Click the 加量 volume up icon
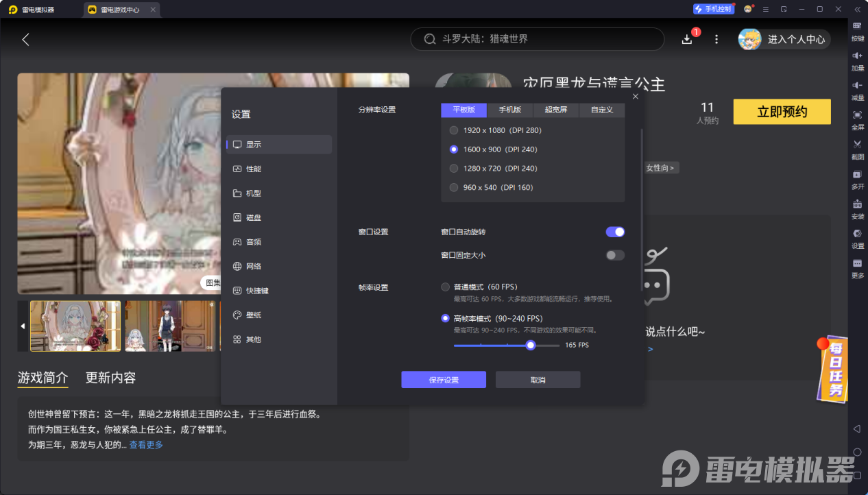The width and height of the screenshot is (868, 495). (858, 55)
